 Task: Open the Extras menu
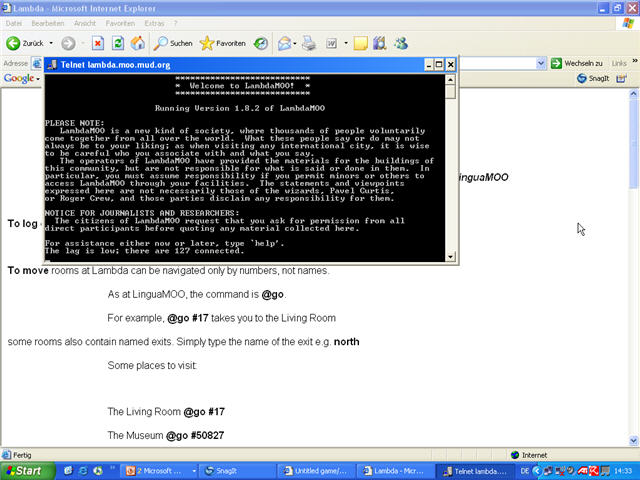[x=154, y=23]
